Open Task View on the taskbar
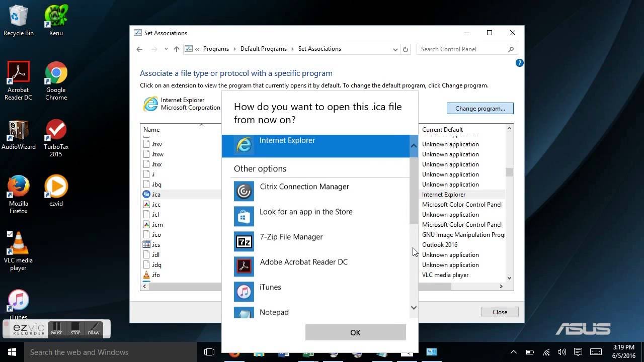Image resolution: width=644 pixels, height=362 pixels. [209, 352]
